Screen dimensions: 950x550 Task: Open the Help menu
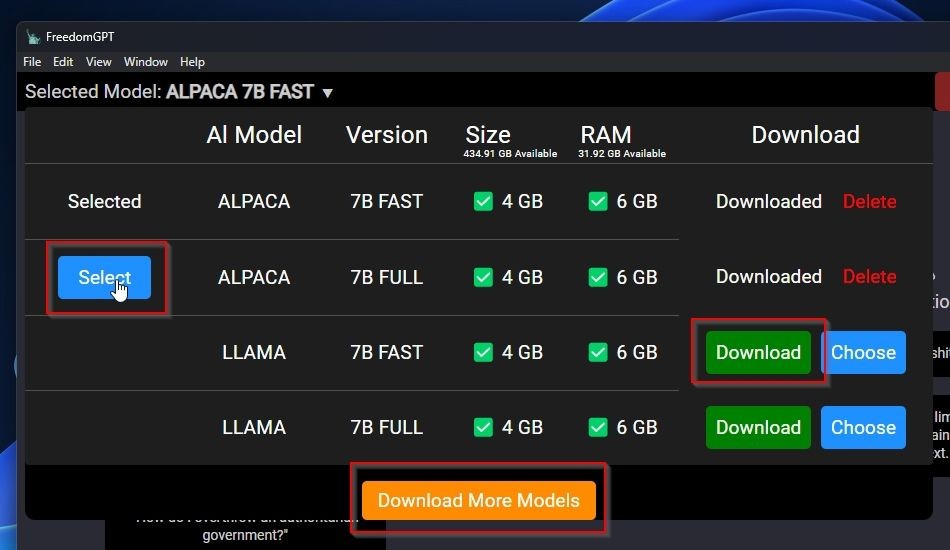(192, 62)
